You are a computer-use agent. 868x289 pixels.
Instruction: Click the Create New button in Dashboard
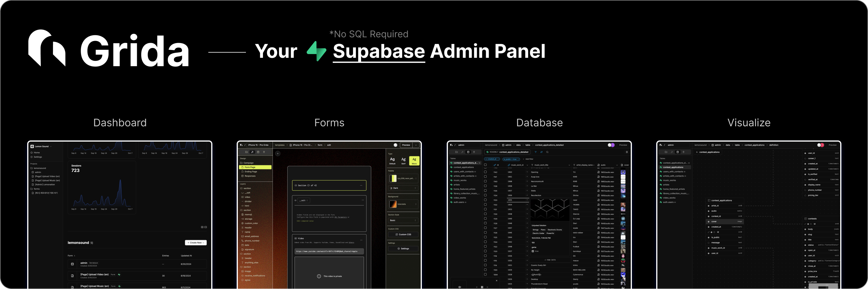[x=196, y=242]
